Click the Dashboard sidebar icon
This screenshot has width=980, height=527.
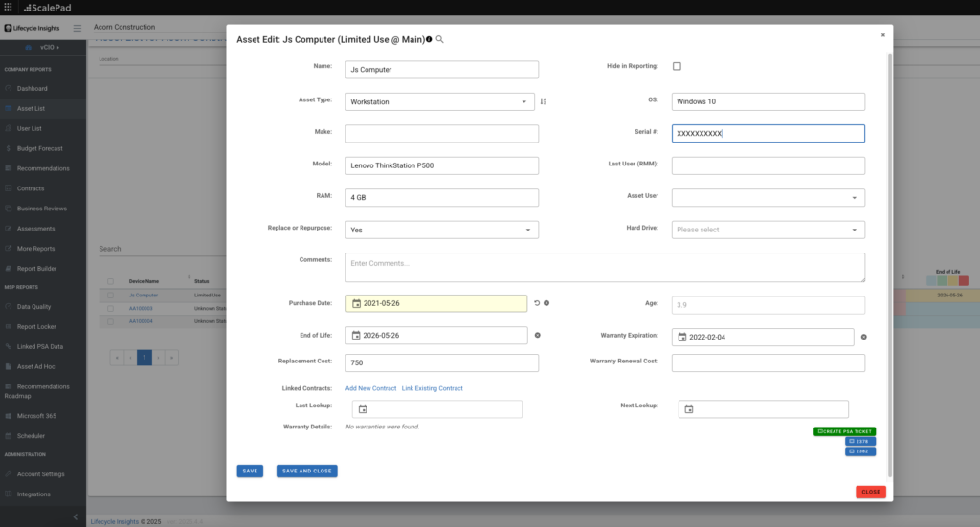click(x=8, y=89)
